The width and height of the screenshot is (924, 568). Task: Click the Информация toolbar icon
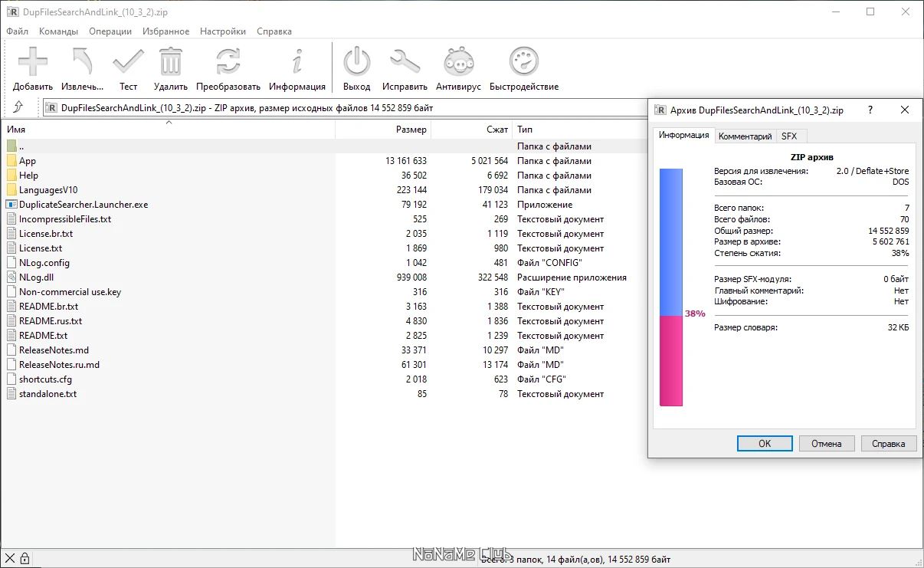[x=297, y=61]
